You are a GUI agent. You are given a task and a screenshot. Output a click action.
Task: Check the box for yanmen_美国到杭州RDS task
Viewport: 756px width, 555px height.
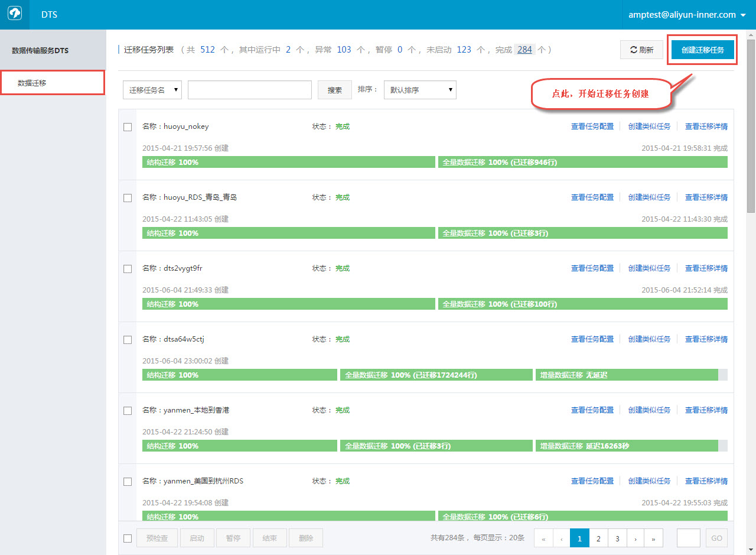tap(128, 482)
